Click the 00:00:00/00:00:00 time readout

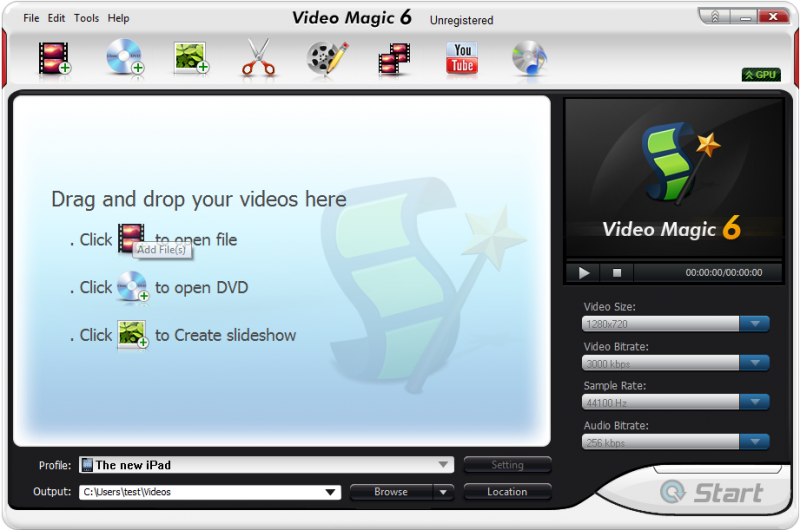coord(723,273)
